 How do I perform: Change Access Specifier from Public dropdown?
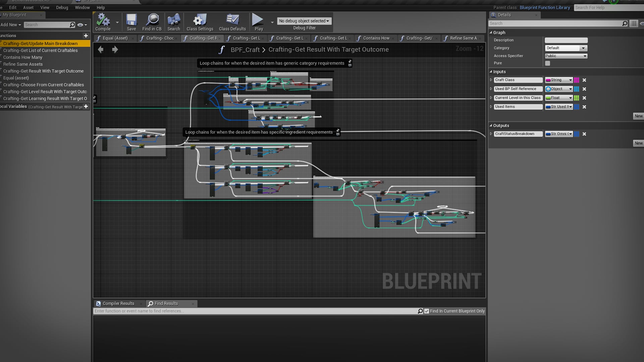[566, 56]
